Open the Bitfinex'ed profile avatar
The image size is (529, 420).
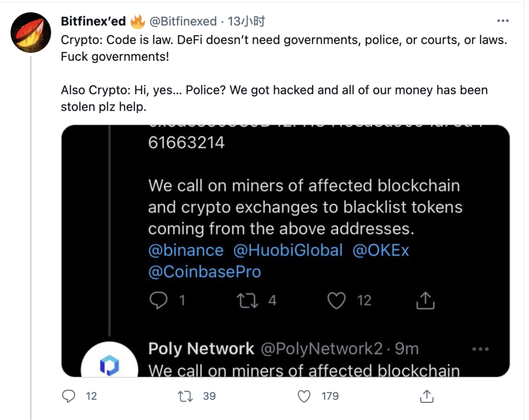coord(31,33)
